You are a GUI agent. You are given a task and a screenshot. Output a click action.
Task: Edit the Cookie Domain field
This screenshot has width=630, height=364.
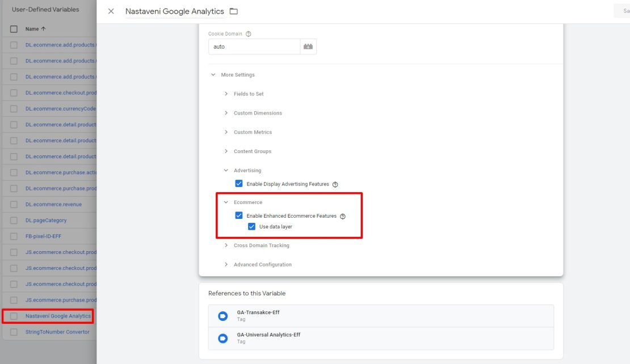point(254,46)
